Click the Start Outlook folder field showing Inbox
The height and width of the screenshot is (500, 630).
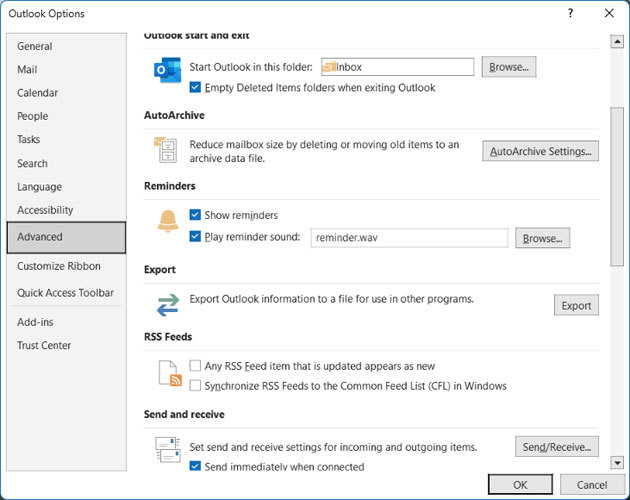pyautogui.click(x=397, y=67)
